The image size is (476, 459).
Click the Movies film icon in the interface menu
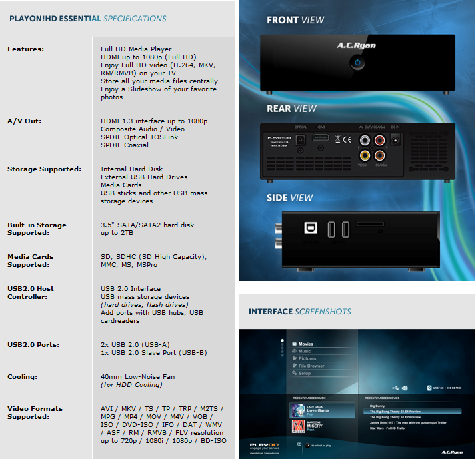click(x=294, y=344)
